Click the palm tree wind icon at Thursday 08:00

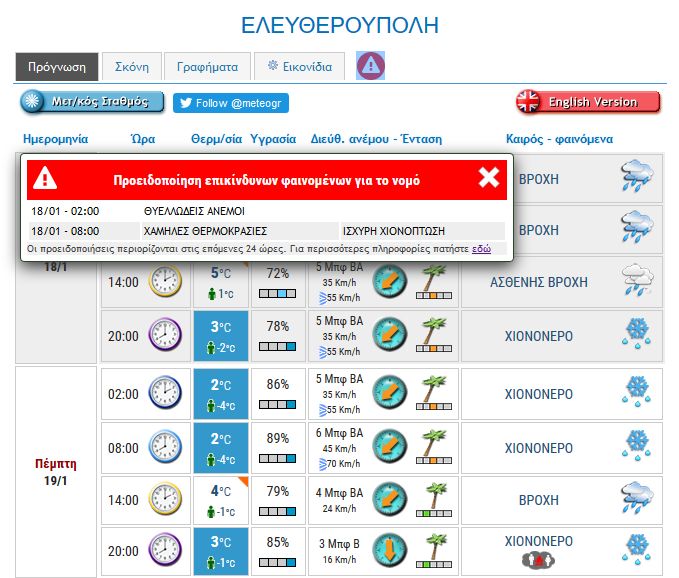point(434,448)
